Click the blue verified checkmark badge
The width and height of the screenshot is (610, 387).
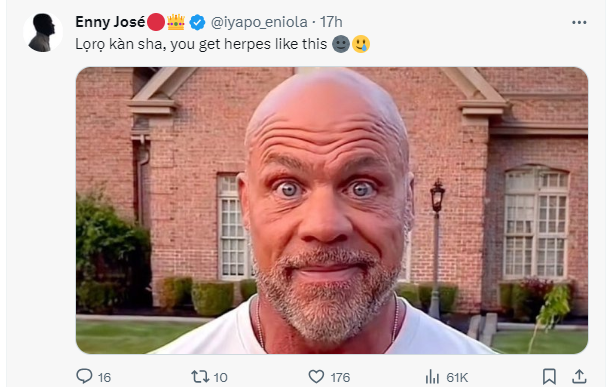pos(197,22)
